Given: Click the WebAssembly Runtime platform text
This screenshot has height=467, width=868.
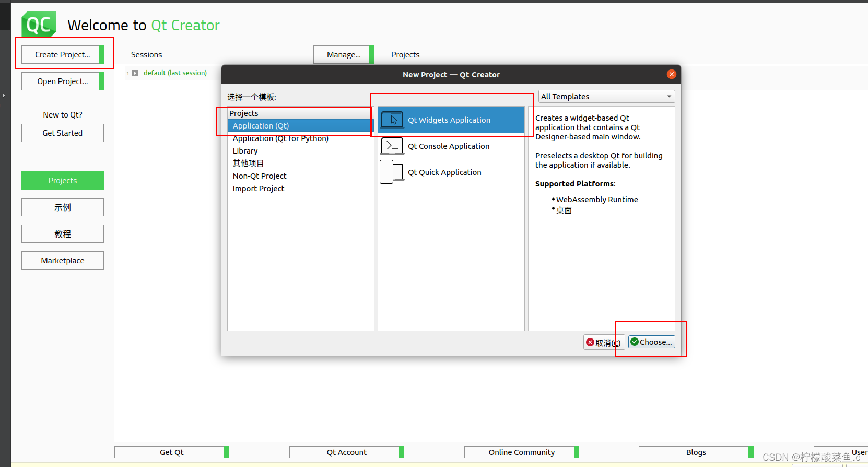Looking at the screenshot, I should (597, 200).
